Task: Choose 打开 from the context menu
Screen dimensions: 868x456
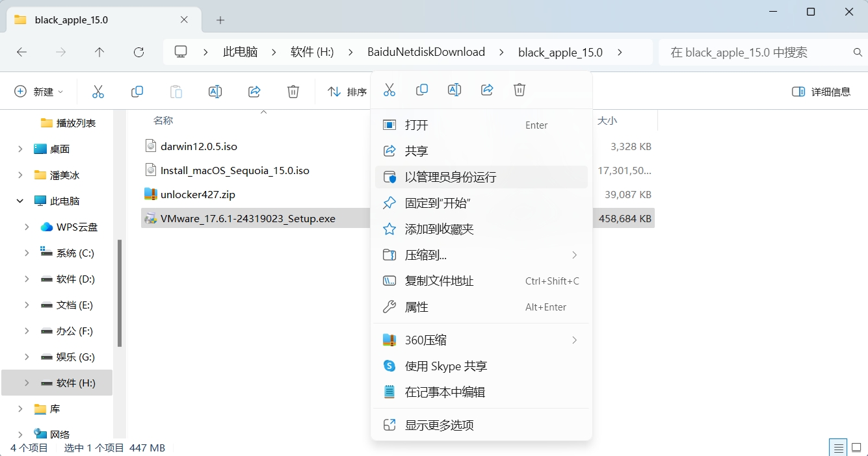Action: [481, 125]
